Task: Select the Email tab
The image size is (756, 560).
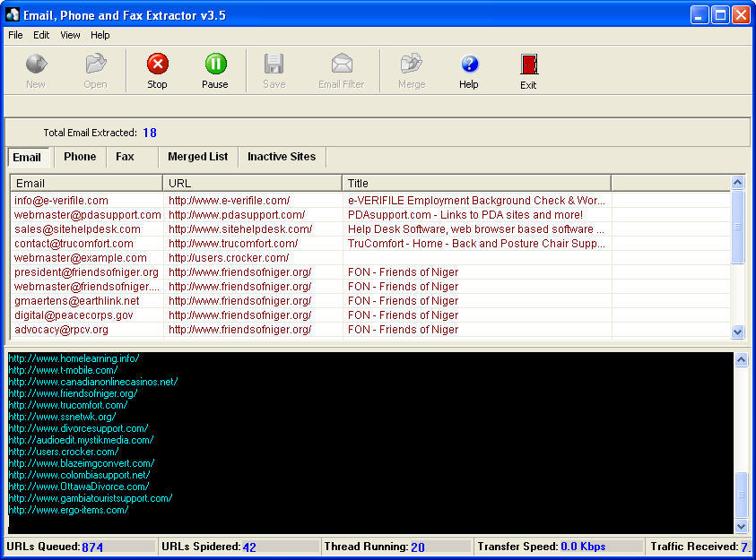Action: [29, 156]
